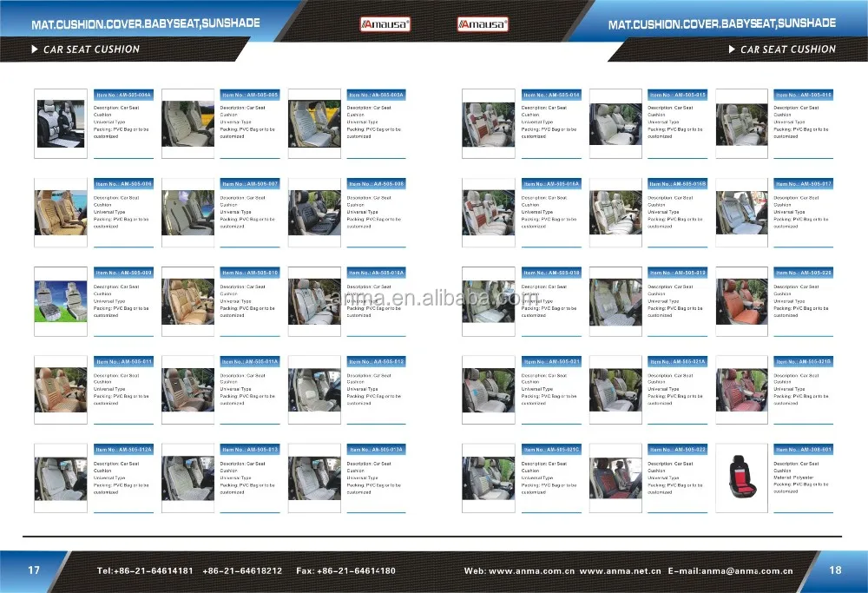View the seat photo for AM-505-016A
This screenshot has width=868, height=593.
(488, 213)
